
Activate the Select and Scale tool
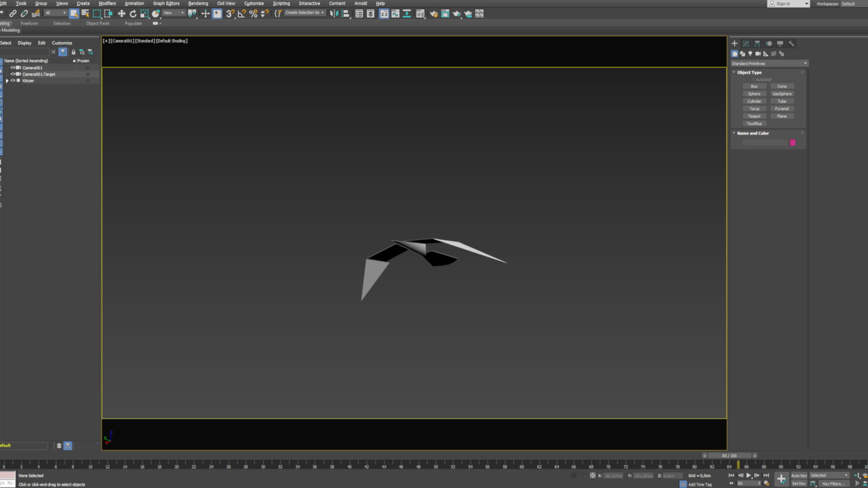tap(144, 14)
